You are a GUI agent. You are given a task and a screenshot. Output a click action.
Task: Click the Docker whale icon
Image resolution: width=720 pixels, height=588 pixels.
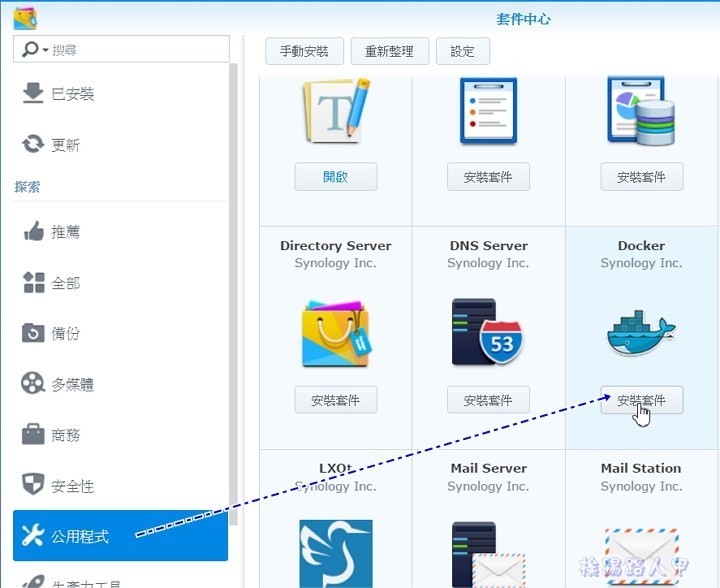641,333
